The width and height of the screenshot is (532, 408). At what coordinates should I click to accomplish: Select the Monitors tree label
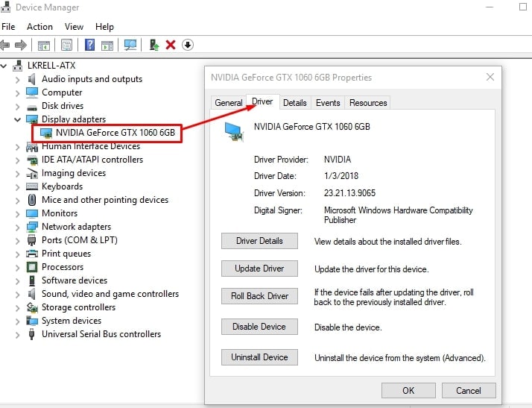[60, 213]
